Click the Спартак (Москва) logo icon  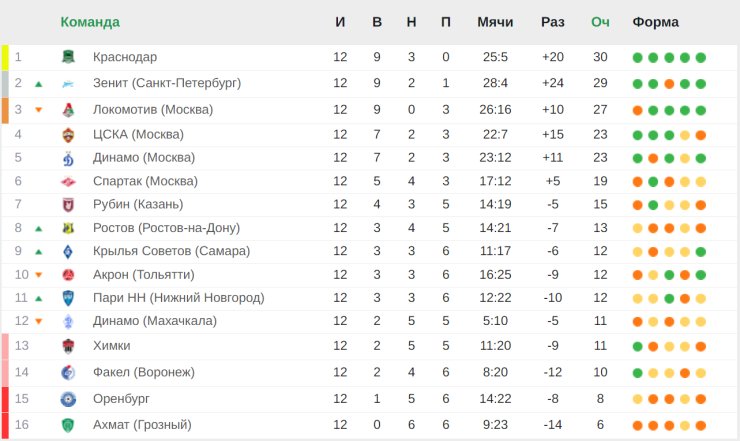point(68,181)
